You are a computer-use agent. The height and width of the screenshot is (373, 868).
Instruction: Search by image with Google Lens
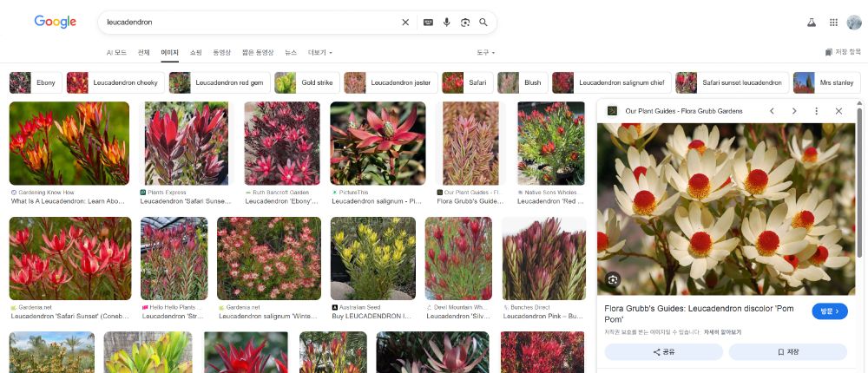[x=465, y=23]
